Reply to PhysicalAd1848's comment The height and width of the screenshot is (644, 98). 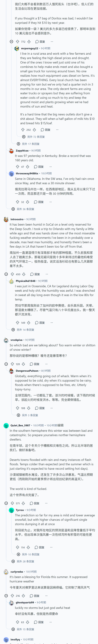40,323
